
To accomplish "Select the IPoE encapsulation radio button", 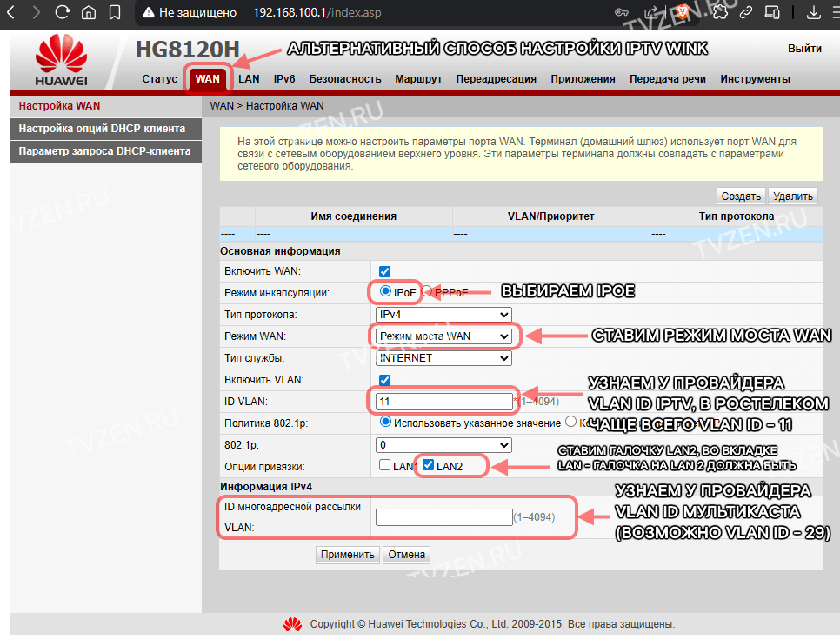I will tap(385, 291).
